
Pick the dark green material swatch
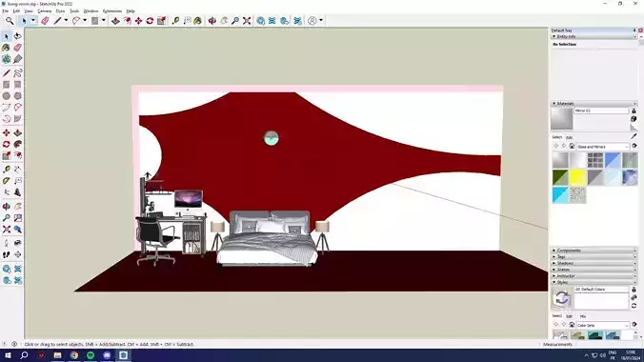click(x=560, y=177)
